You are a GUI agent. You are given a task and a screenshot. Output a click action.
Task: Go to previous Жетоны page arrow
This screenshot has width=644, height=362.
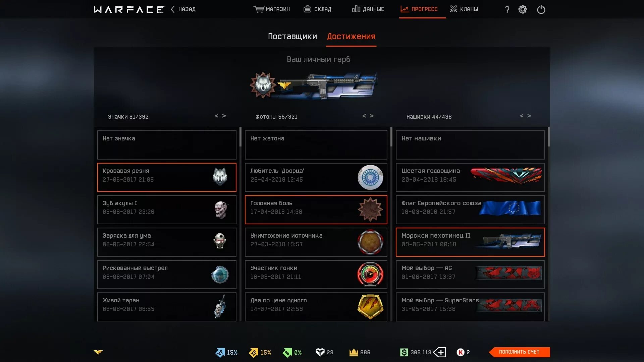click(364, 116)
